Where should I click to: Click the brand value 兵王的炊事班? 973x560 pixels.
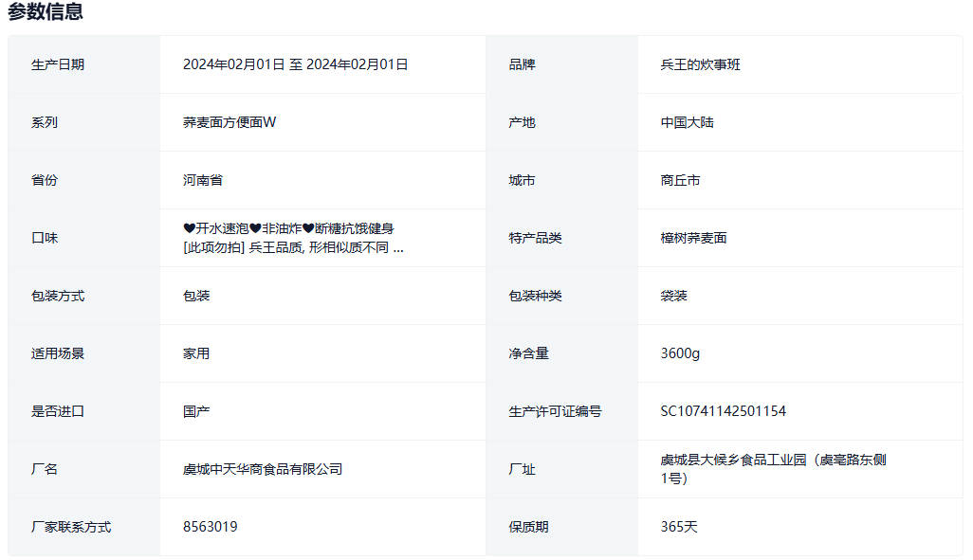[x=700, y=64]
